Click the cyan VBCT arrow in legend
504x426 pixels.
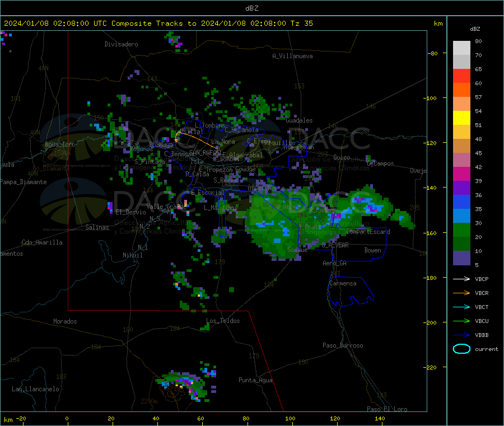coord(461,307)
